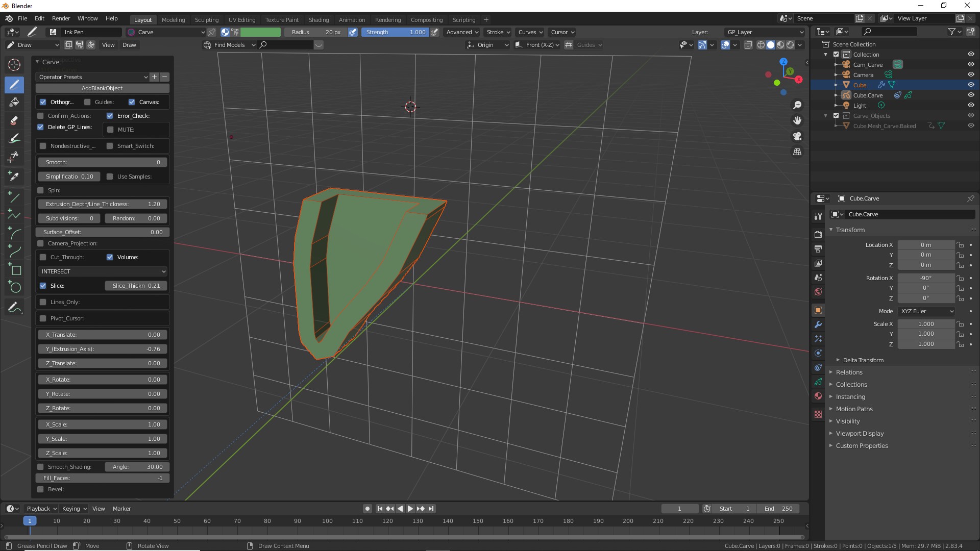The width and height of the screenshot is (980, 551).
Task: Select the Erase tool
Action: 14,120
